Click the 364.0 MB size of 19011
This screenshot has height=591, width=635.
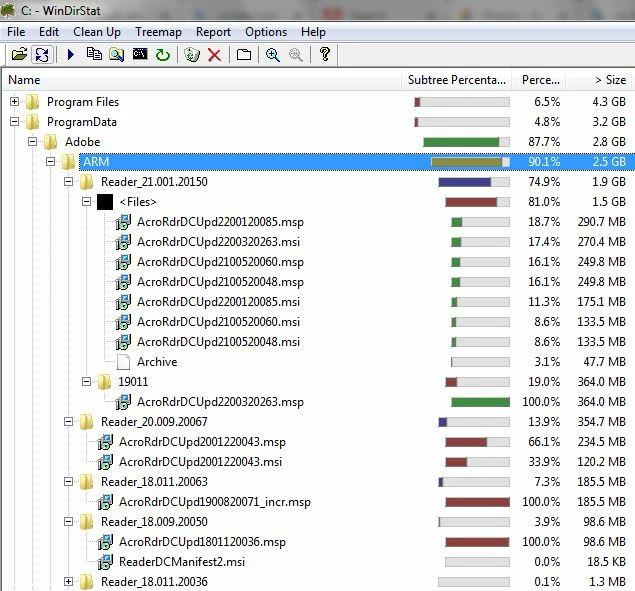(601, 382)
